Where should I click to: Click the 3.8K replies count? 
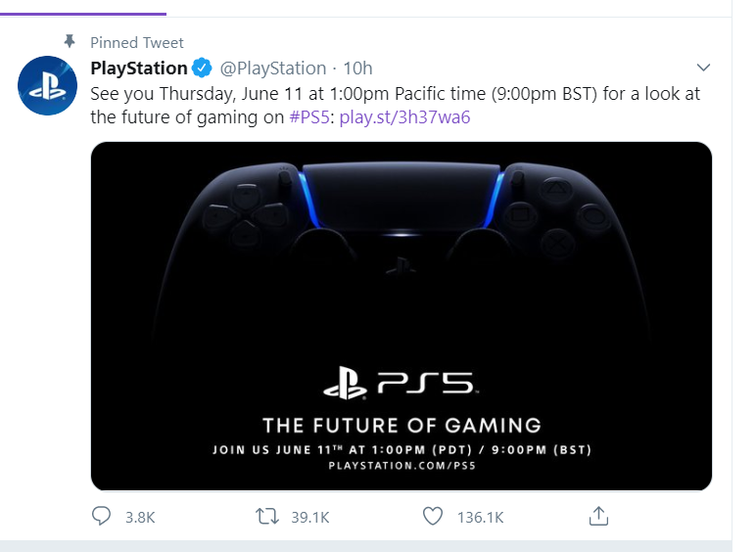point(140,517)
